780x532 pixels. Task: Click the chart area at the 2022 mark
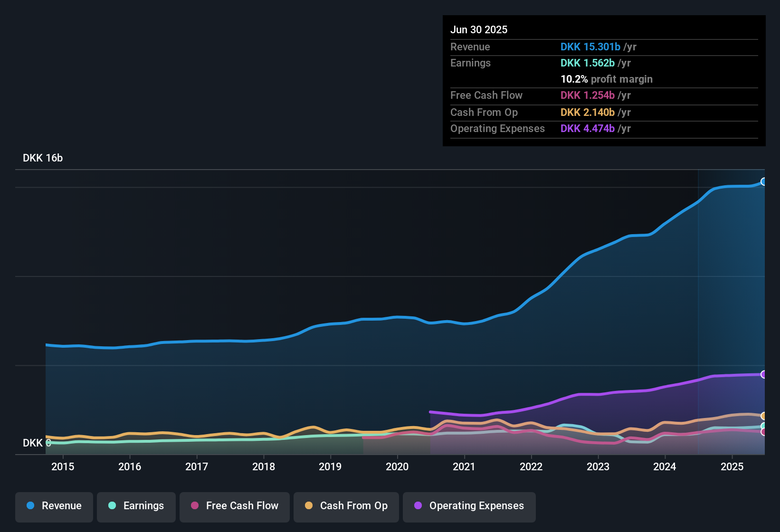click(x=532, y=309)
